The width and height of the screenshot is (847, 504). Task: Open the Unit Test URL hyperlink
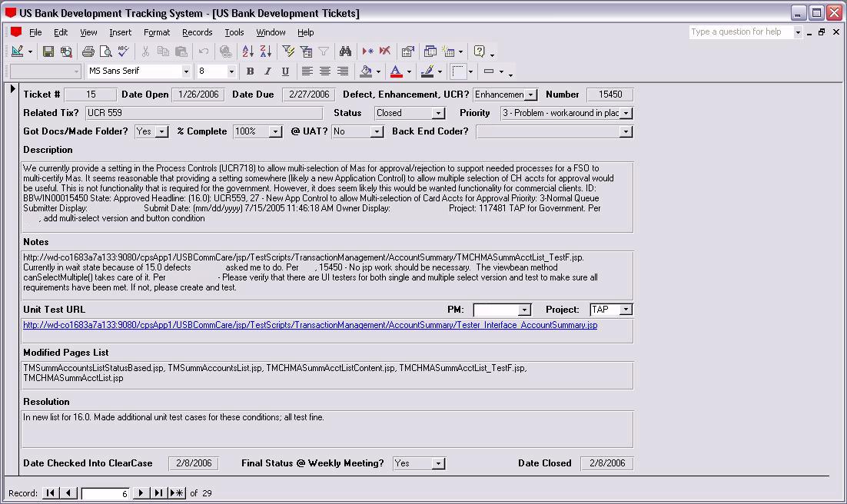pos(310,326)
